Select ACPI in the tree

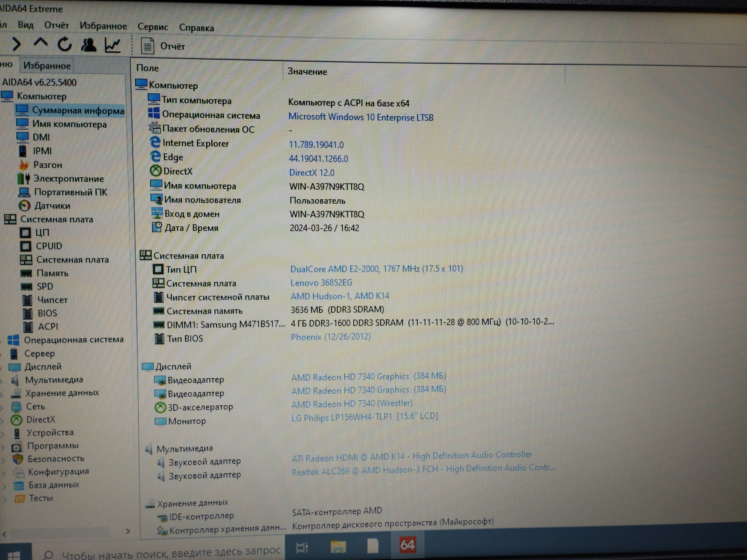pyautogui.click(x=48, y=326)
